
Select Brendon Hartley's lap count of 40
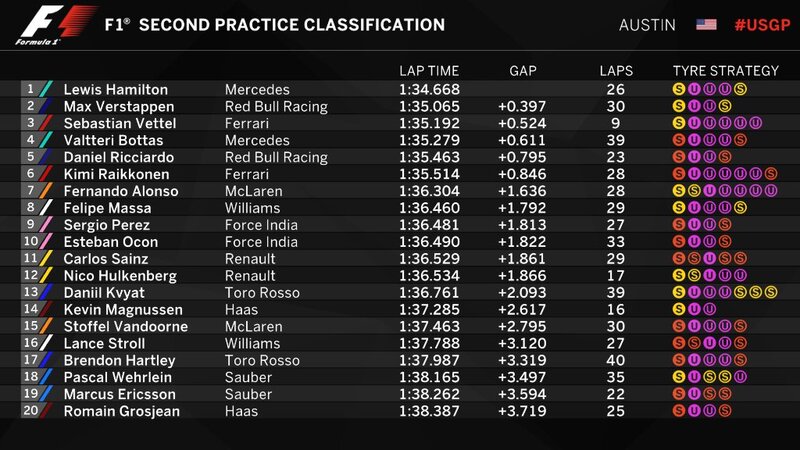pyautogui.click(x=616, y=360)
